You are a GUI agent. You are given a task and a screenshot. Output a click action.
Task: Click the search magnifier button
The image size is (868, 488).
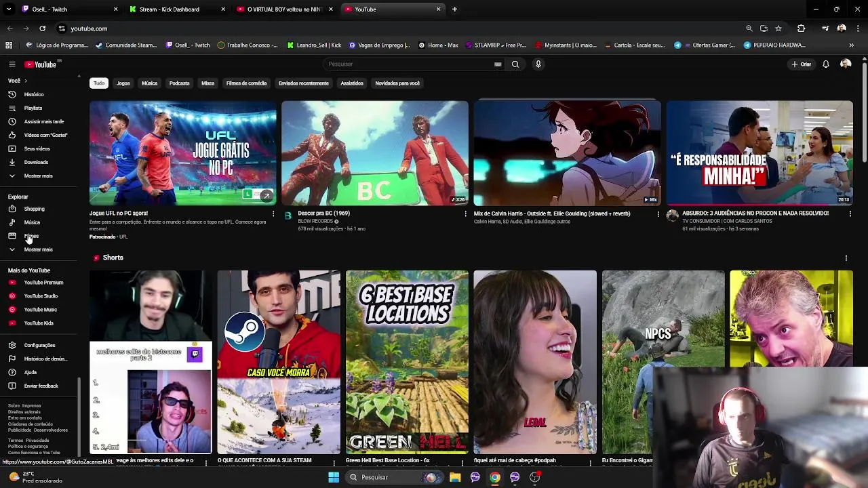[x=515, y=64]
